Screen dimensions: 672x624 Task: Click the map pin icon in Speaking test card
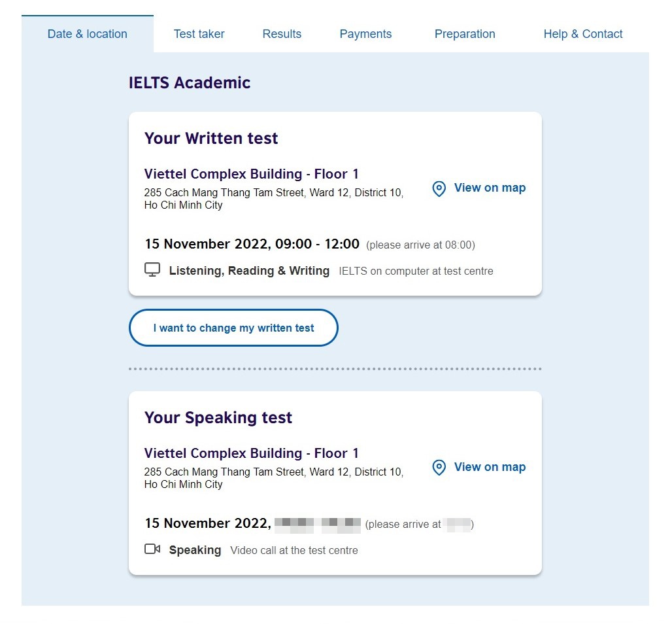(x=439, y=468)
